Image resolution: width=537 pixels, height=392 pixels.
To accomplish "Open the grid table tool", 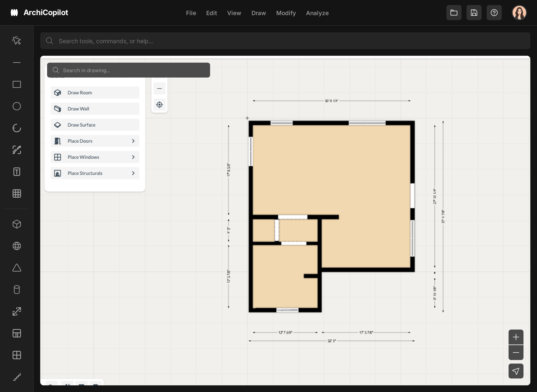I will pyautogui.click(x=17, y=194).
